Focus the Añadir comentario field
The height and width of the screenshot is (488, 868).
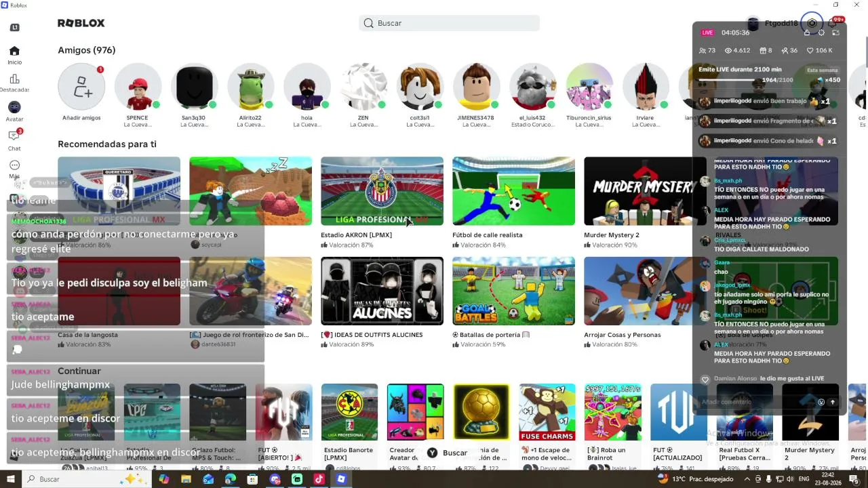(x=756, y=402)
